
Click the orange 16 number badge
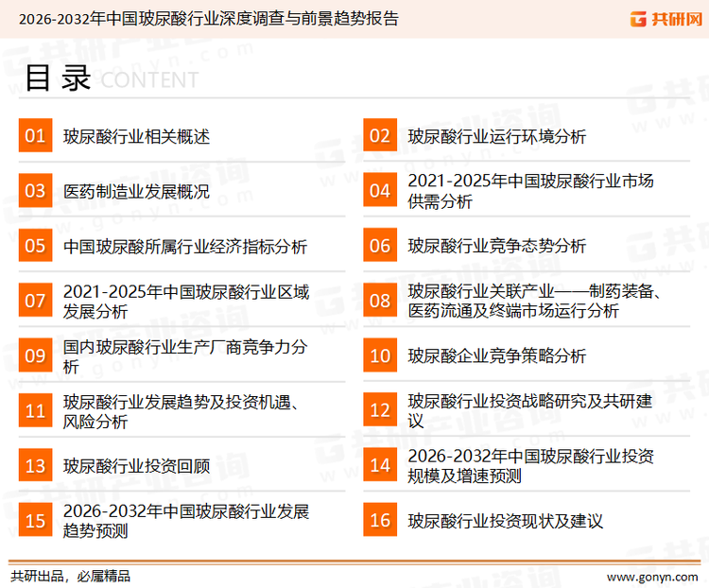coord(380,520)
